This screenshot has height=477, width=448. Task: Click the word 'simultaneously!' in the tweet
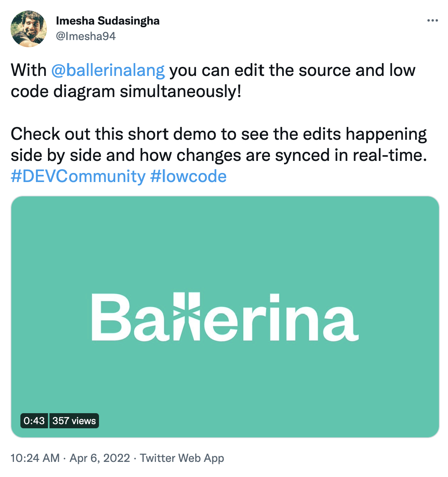pos(181,92)
